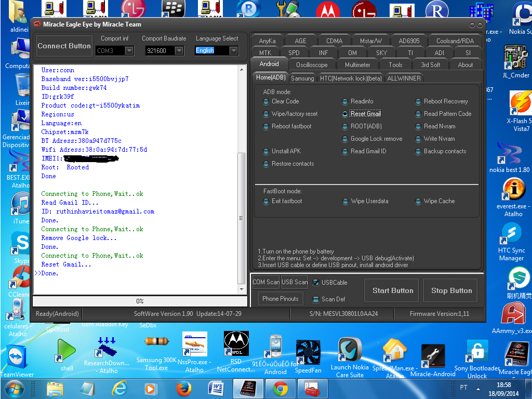Click the PT language indicator
Screen dimensions: 532x399
coord(463,388)
